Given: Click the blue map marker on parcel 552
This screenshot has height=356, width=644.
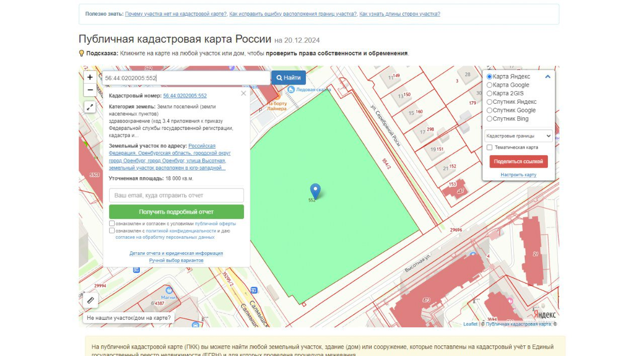Looking at the screenshot, I should tap(315, 190).
